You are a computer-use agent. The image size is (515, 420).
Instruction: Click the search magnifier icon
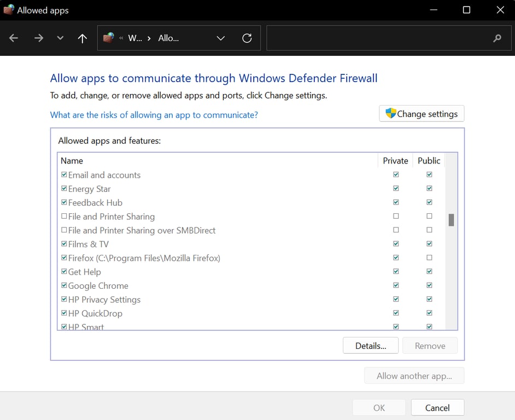(496, 38)
